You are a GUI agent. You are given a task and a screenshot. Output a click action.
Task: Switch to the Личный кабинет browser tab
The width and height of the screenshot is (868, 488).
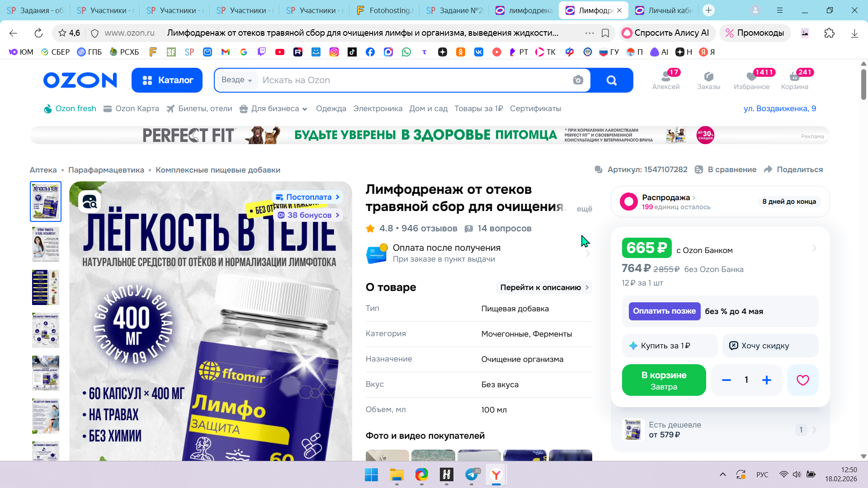664,10
